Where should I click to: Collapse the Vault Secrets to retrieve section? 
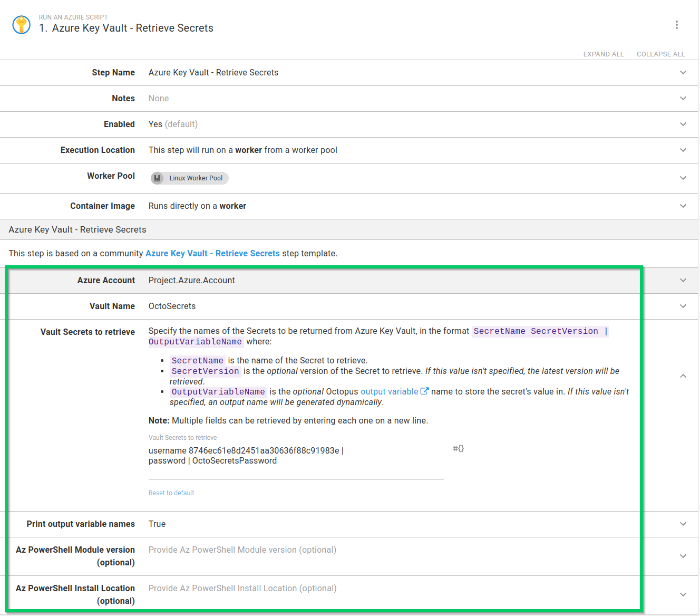pos(683,376)
